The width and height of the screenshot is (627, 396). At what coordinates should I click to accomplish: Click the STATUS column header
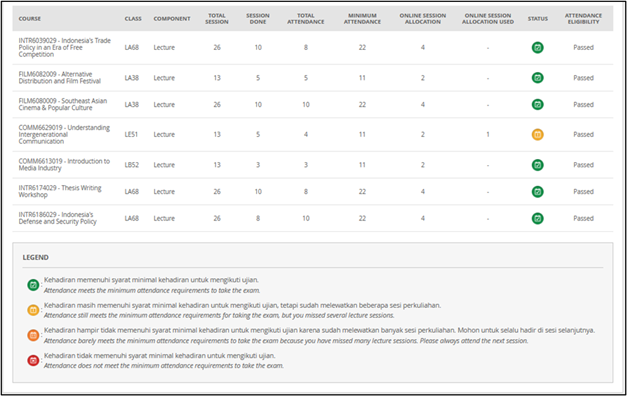tap(538, 19)
